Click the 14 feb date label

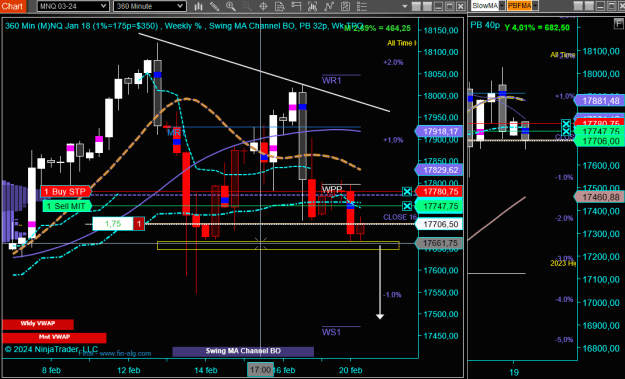[206, 370]
